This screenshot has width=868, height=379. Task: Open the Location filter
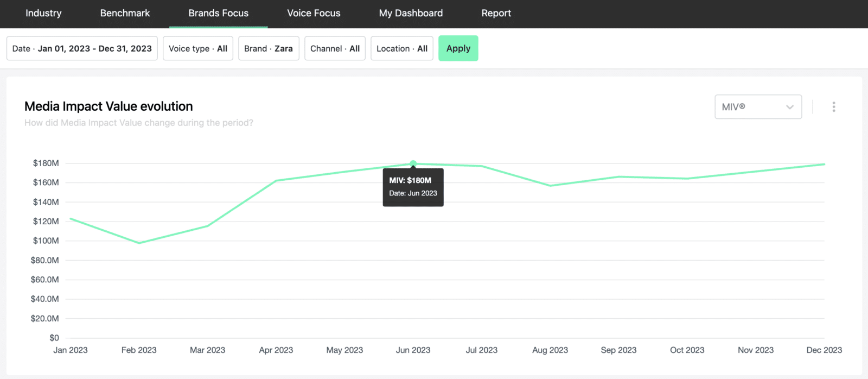(401, 48)
